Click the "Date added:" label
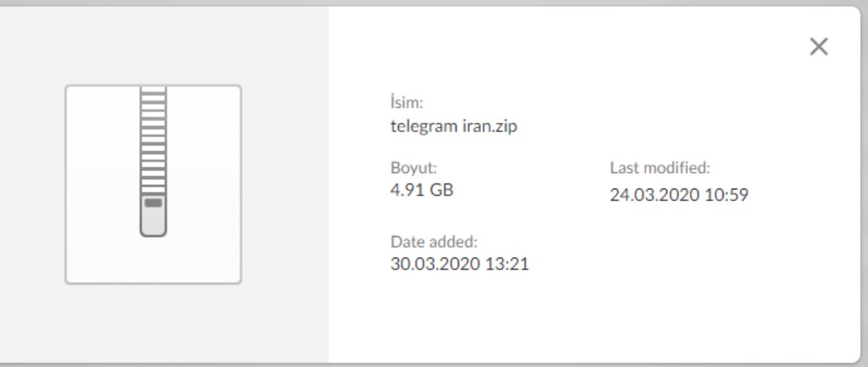868x367 pixels. pos(434,241)
